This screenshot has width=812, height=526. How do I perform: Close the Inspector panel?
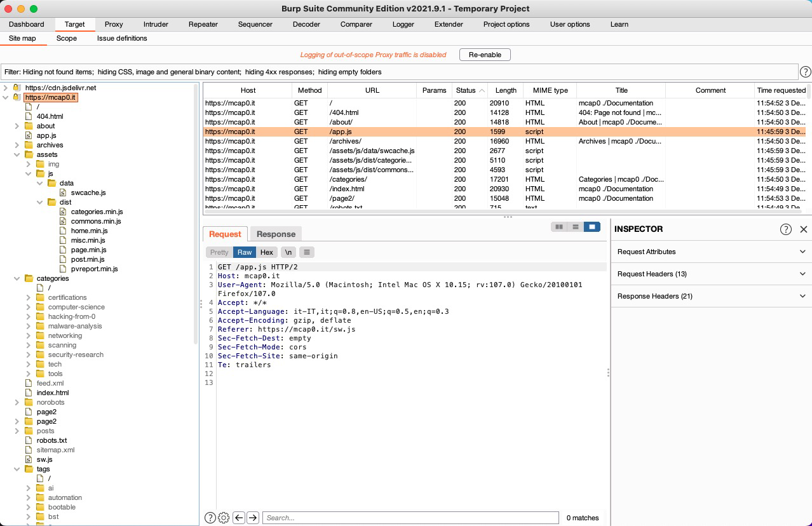pos(804,229)
